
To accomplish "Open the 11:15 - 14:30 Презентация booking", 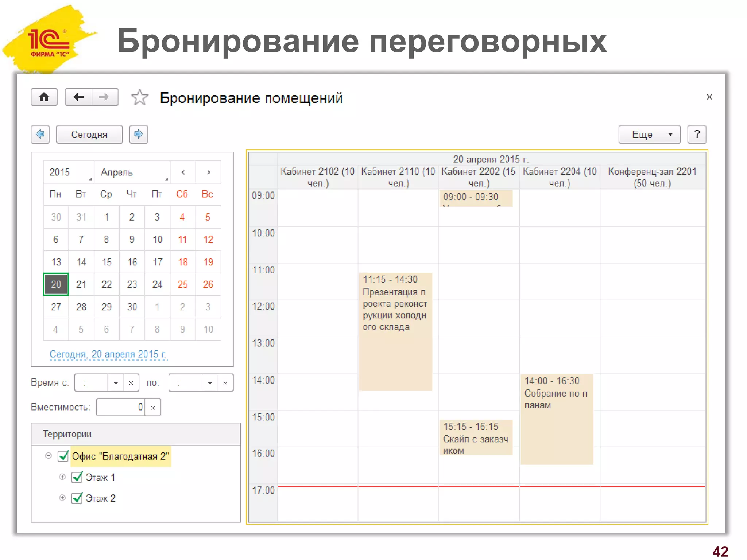I will coord(396,331).
